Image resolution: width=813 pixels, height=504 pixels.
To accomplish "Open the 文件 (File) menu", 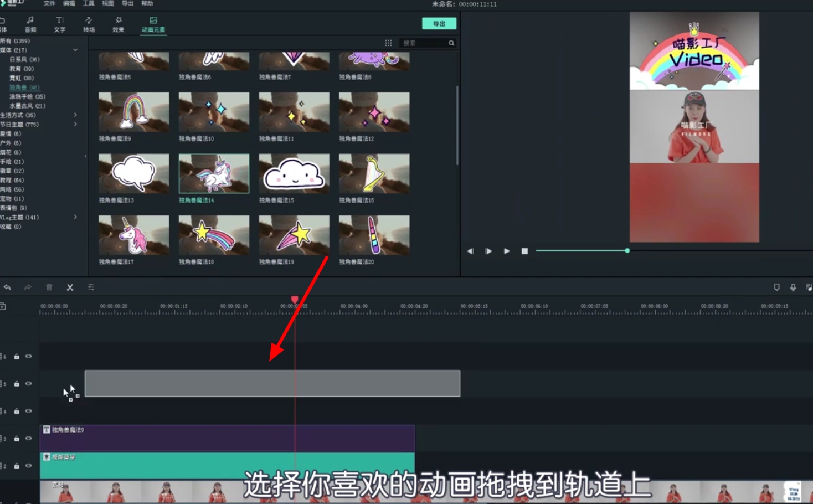I will (49, 4).
